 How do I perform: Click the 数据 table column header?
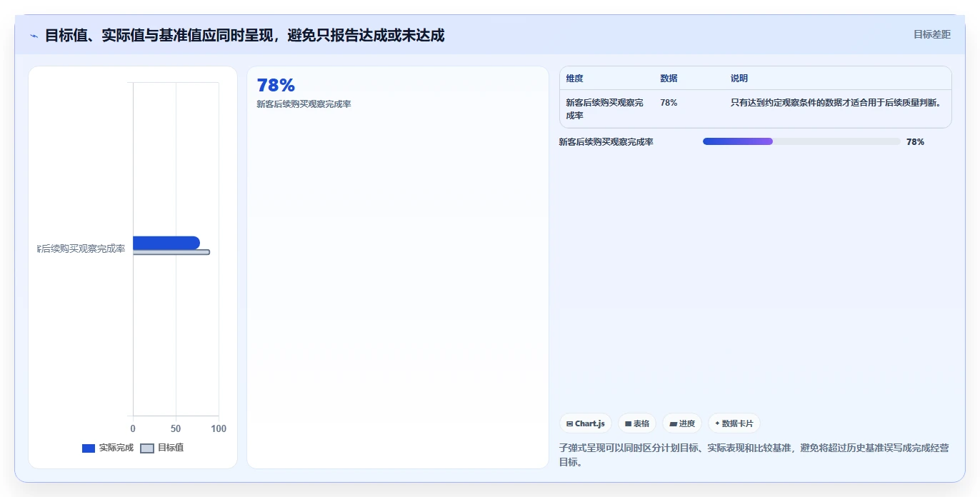tap(669, 79)
